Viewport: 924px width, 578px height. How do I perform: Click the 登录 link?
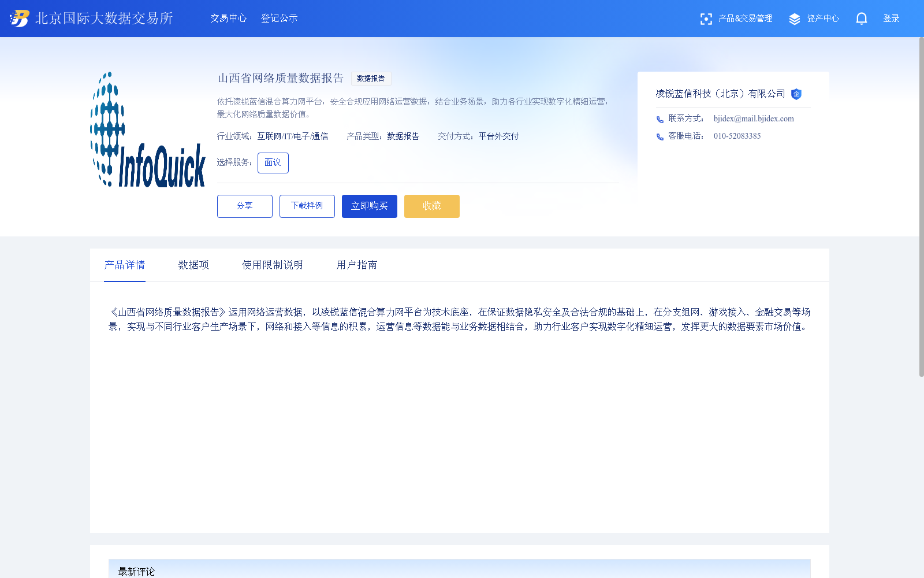(892, 18)
